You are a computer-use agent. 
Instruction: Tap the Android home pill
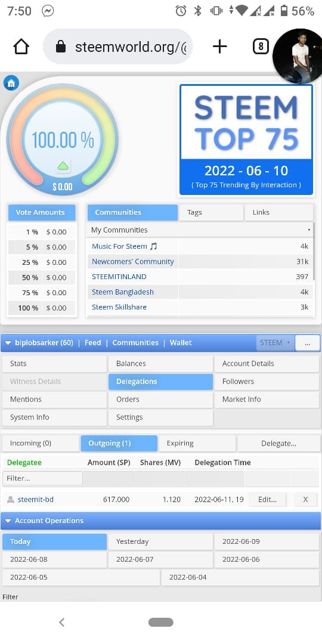160,622
